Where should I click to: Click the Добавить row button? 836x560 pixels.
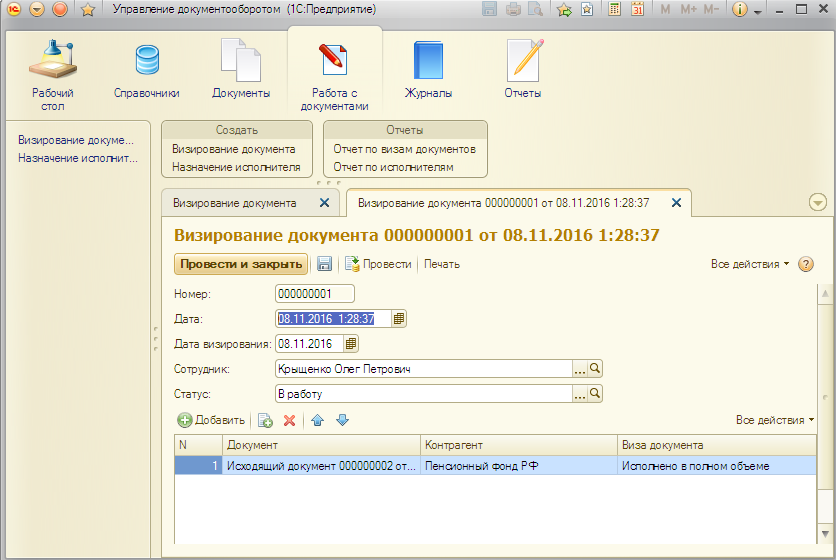pyautogui.click(x=211, y=420)
